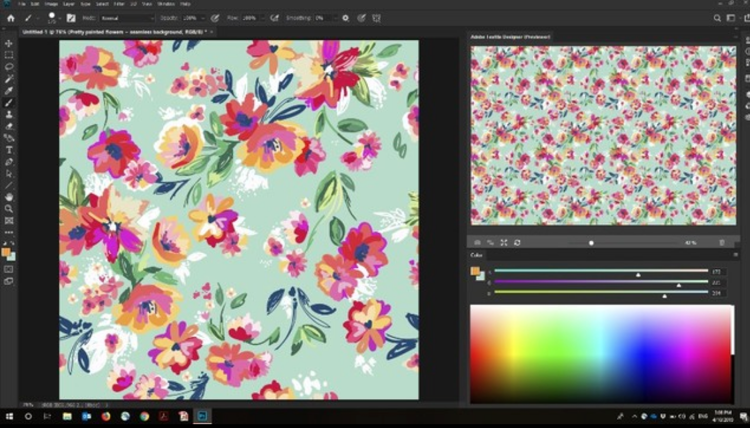Enable airbrush-style build-up icon
750x428 pixels.
click(x=275, y=18)
